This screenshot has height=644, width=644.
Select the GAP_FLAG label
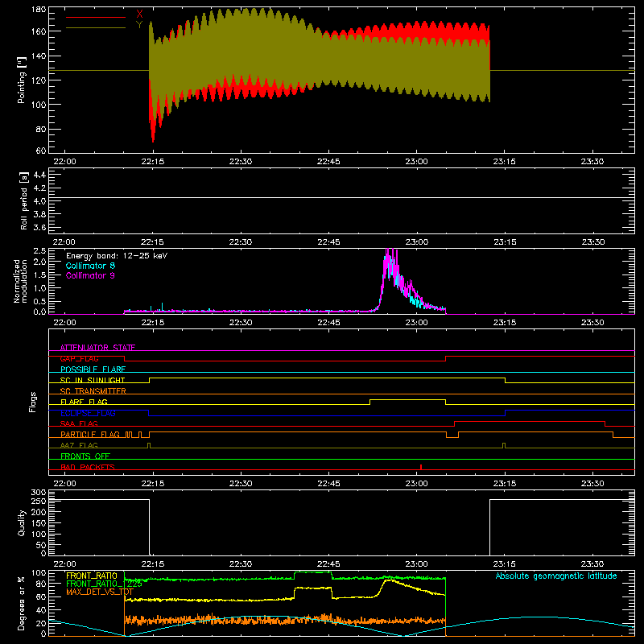(79, 358)
